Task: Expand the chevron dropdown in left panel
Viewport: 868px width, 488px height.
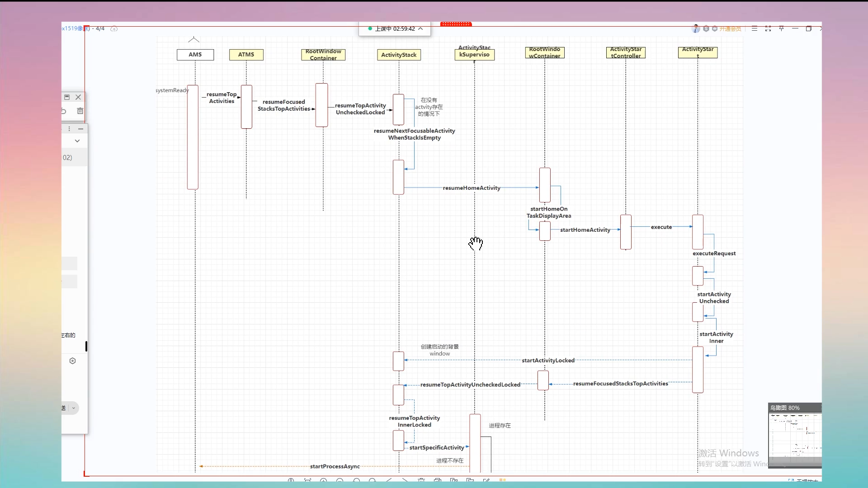Action: click(x=77, y=141)
